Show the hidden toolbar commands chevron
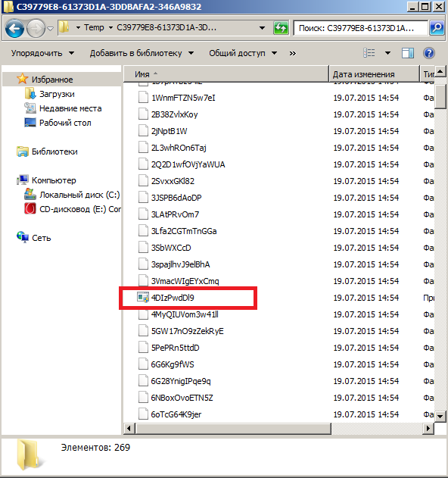 click(x=293, y=53)
